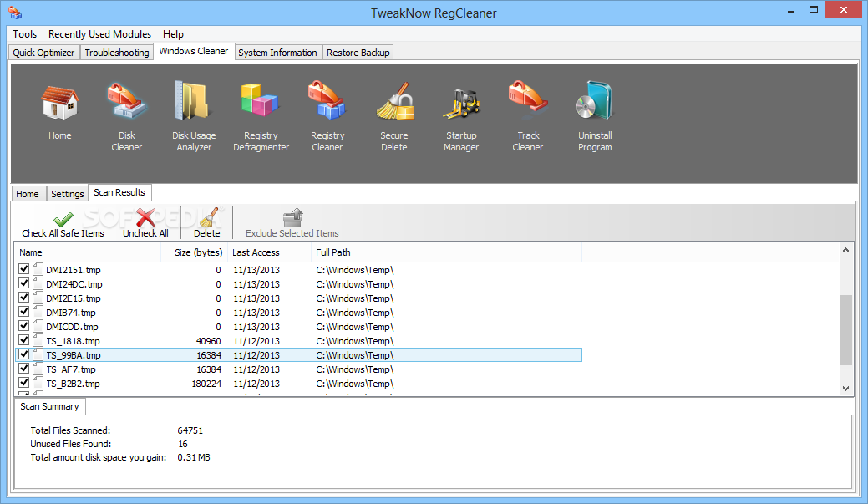This screenshot has width=868, height=504.
Task: Toggle the TS_B2B2.tmp checkbox
Action: click(23, 383)
